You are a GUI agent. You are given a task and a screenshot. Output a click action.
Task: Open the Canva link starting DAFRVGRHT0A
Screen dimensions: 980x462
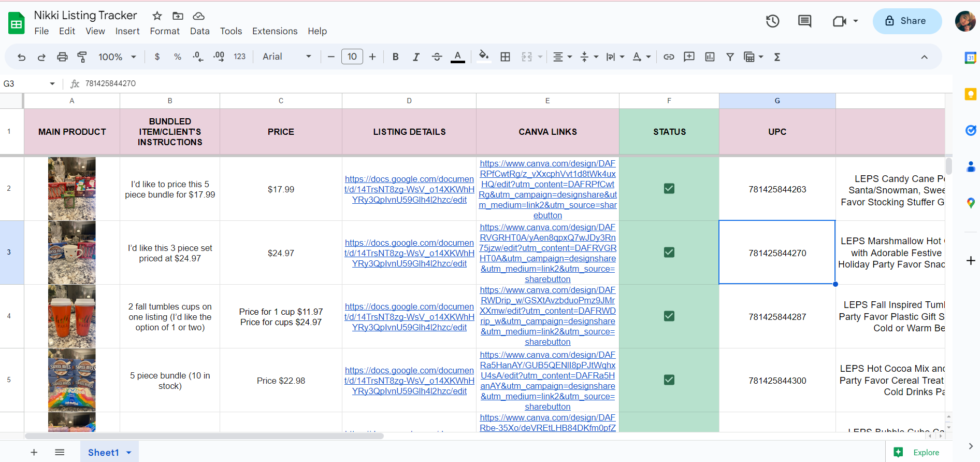(547, 253)
